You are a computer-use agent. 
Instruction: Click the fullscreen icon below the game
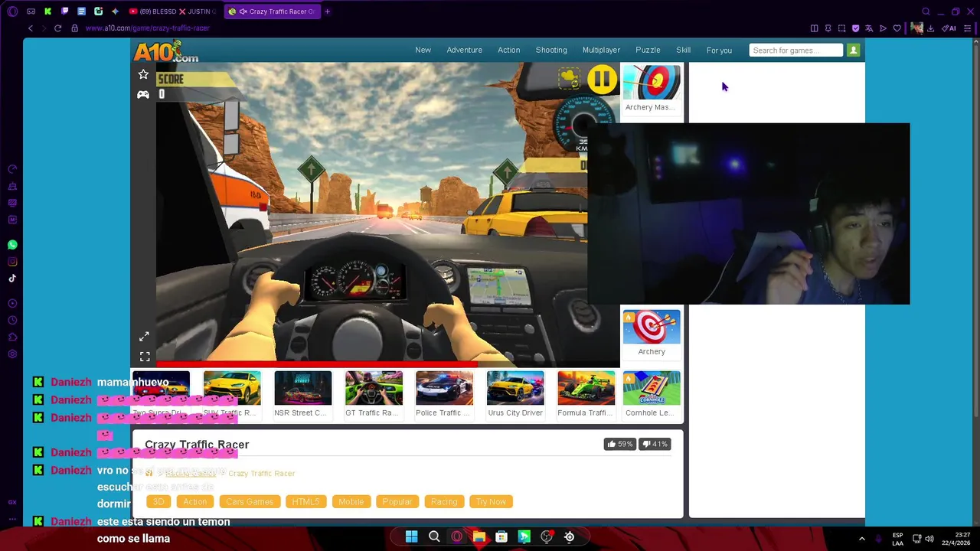[x=145, y=357]
